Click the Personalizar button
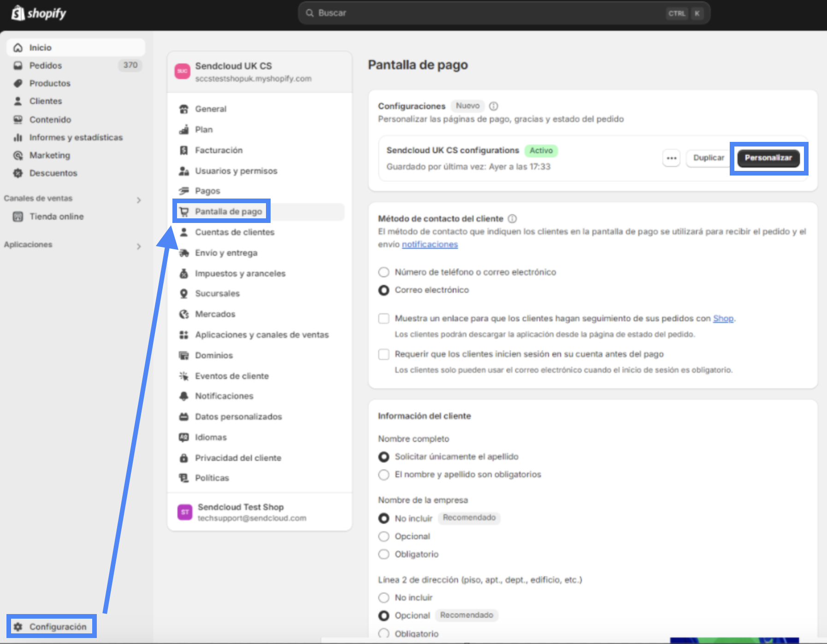827x644 pixels. pos(768,158)
